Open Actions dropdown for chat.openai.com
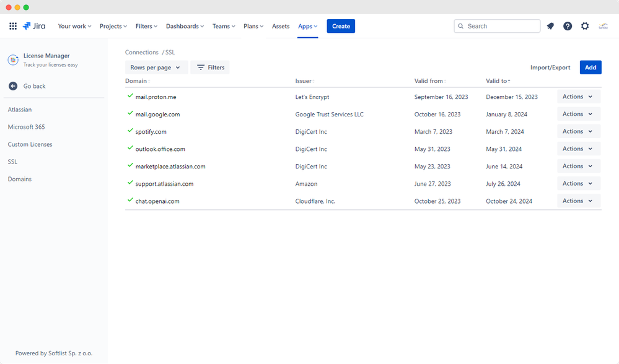The width and height of the screenshot is (619, 364). pyautogui.click(x=579, y=201)
